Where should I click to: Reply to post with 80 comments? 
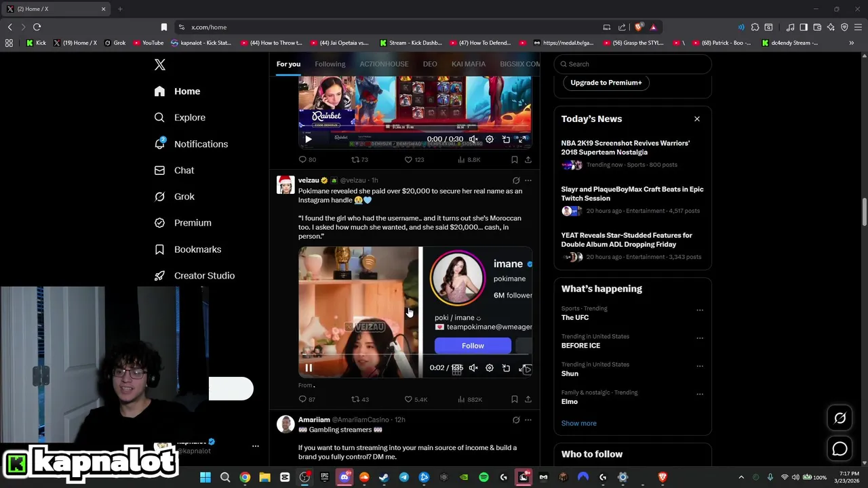[x=307, y=160]
